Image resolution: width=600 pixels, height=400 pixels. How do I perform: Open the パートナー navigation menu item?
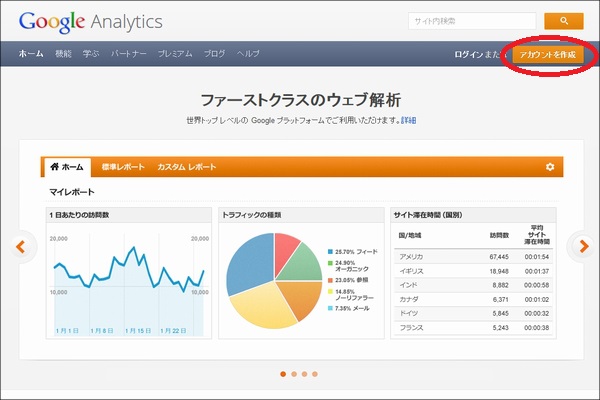pyautogui.click(x=129, y=54)
